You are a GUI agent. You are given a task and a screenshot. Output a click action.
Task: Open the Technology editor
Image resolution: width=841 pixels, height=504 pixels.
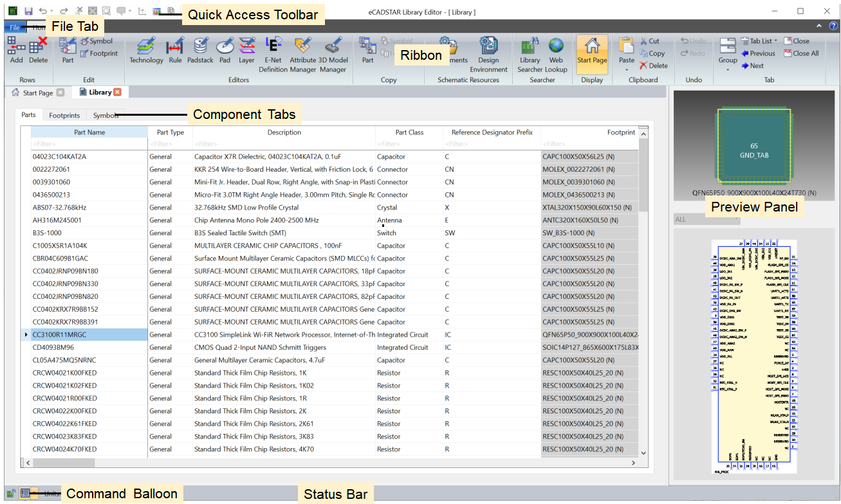(146, 51)
